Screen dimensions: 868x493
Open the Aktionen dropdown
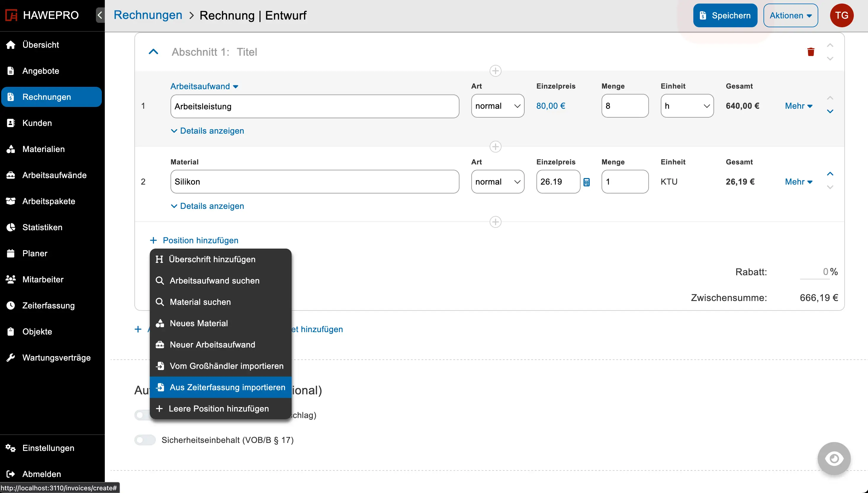pos(790,15)
